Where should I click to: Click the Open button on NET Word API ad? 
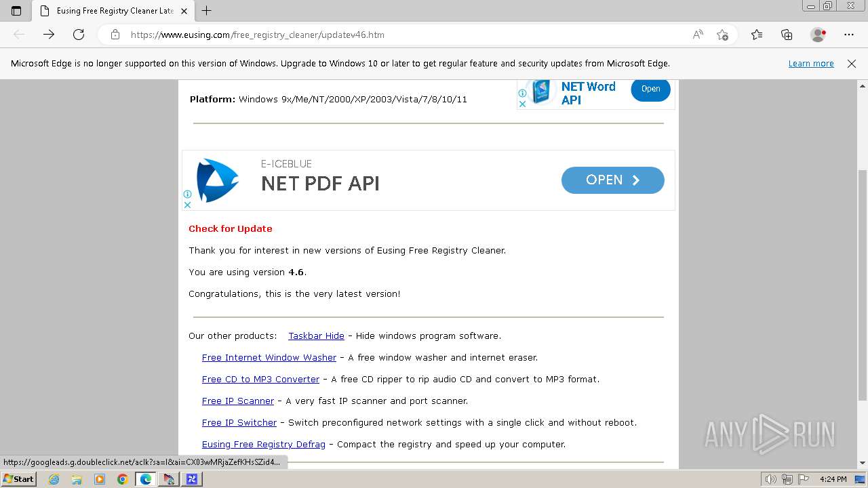(650, 89)
